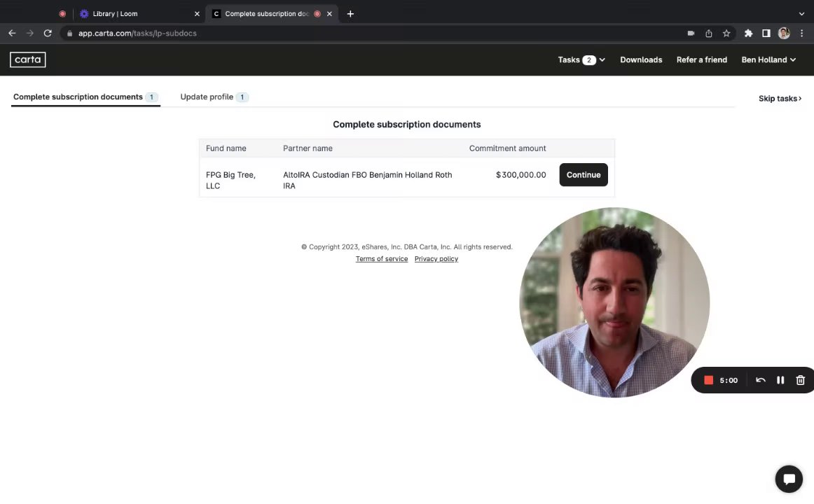Viewport: 814px width, 504px height.
Task: Open the Chrome profile avatar
Action: (x=784, y=33)
